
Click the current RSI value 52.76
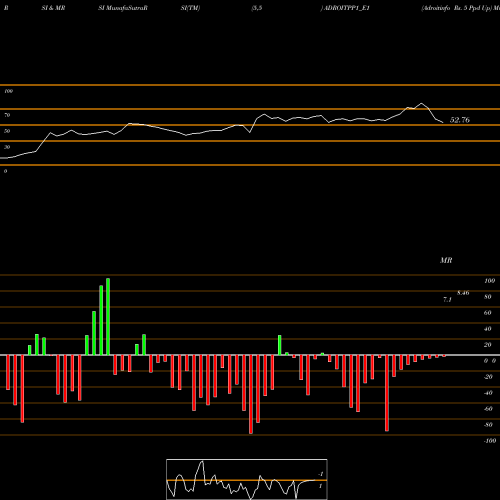click(x=460, y=120)
